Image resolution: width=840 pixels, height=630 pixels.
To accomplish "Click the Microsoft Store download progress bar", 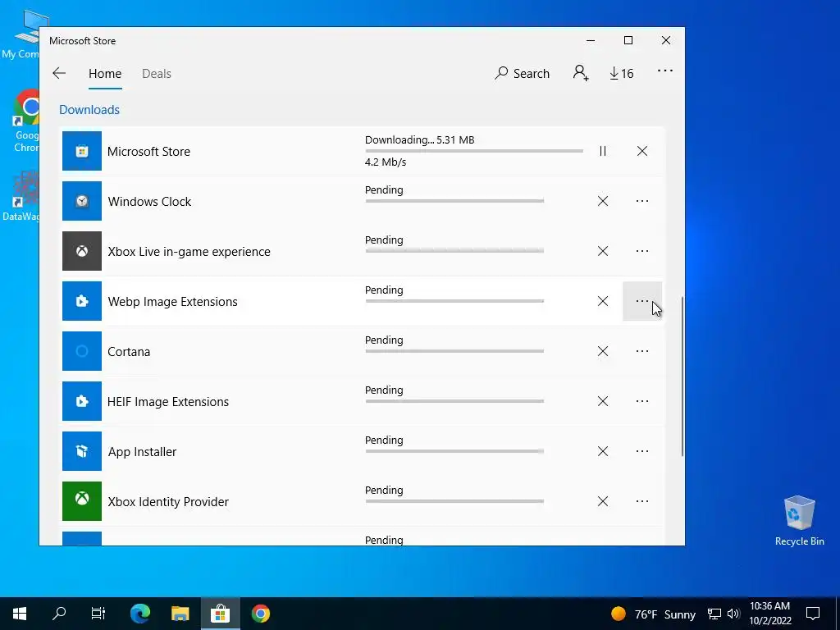I will point(474,151).
